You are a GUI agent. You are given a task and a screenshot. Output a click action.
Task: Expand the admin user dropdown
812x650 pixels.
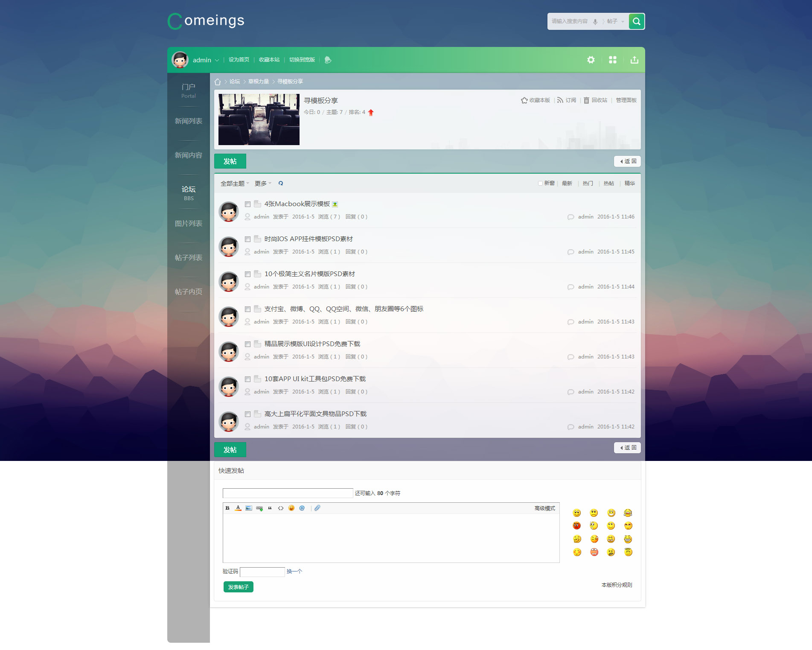click(x=217, y=60)
